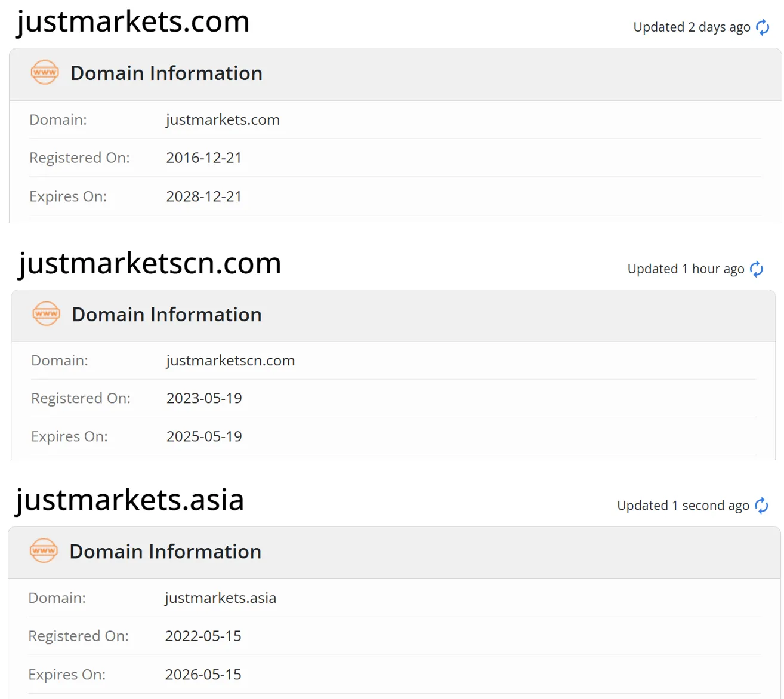Select the 'Updated 2 days ago' text
Screen dimensions: 784x699
click(692, 27)
